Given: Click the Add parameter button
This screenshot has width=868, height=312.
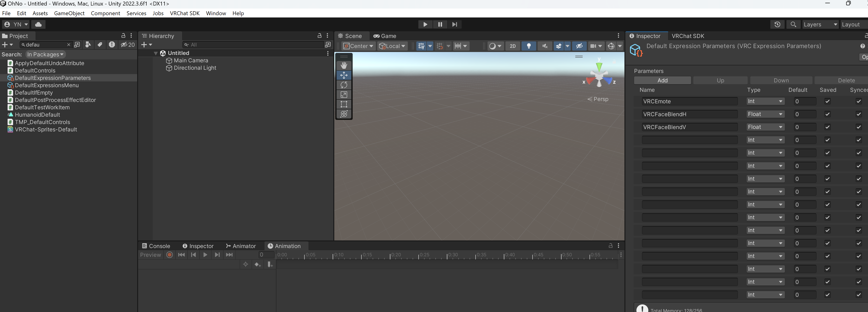Looking at the screenshot, I should 662,80.
